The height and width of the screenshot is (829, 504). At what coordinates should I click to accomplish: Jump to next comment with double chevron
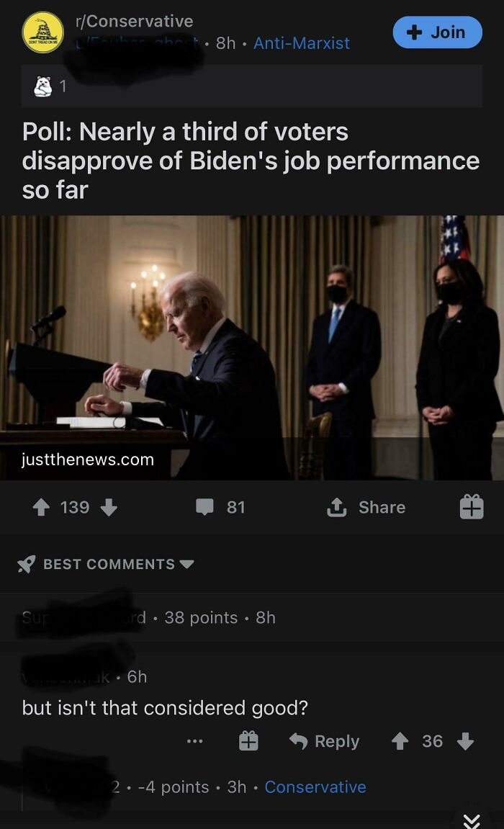tap(472, 821)
